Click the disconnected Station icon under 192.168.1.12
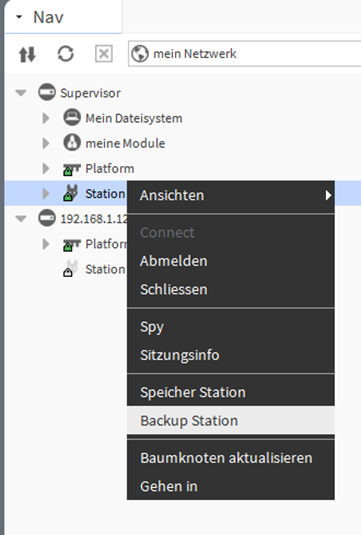Viewport: 361px width, 535px height. (71, 269)
